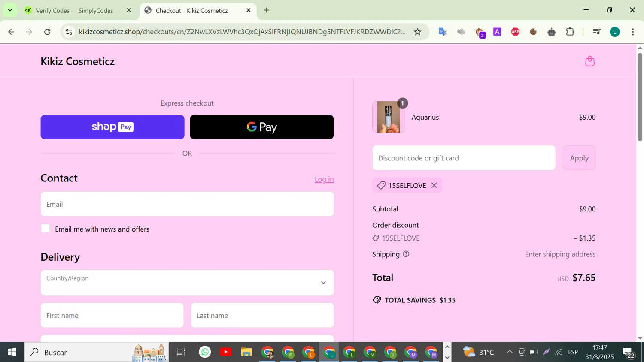The width and height of the screenshot is (644, 362).
Task: Click the First name field
Action: point(112,315)
